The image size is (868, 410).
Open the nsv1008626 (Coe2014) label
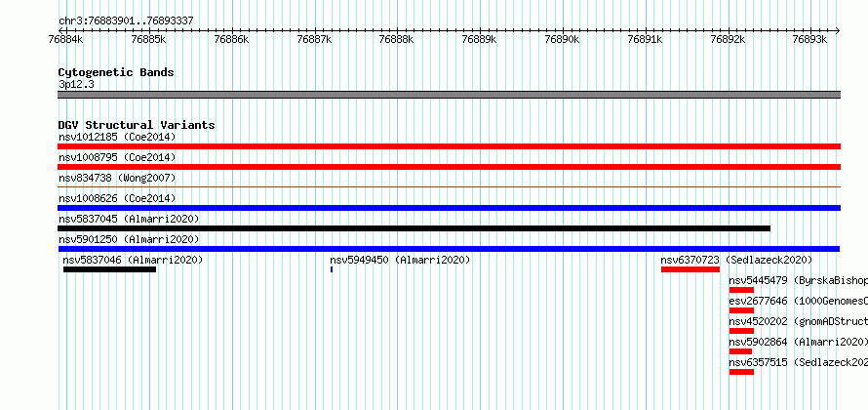click(x=117, y=198)
